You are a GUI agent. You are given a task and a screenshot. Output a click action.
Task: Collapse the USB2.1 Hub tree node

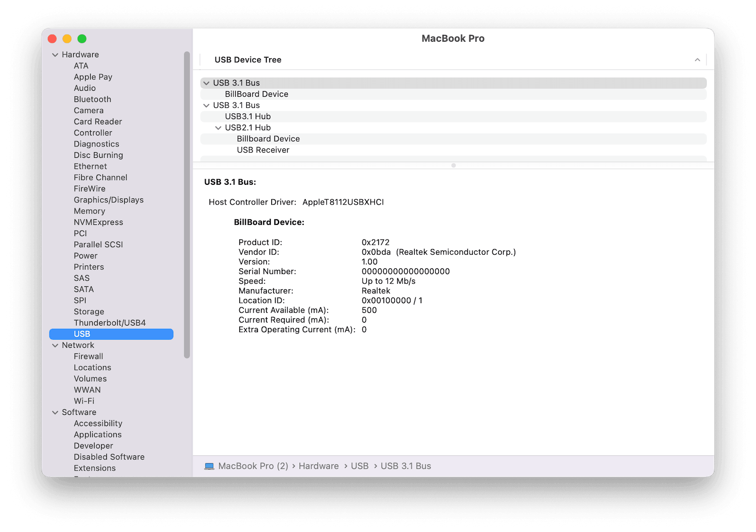[218, 127]
